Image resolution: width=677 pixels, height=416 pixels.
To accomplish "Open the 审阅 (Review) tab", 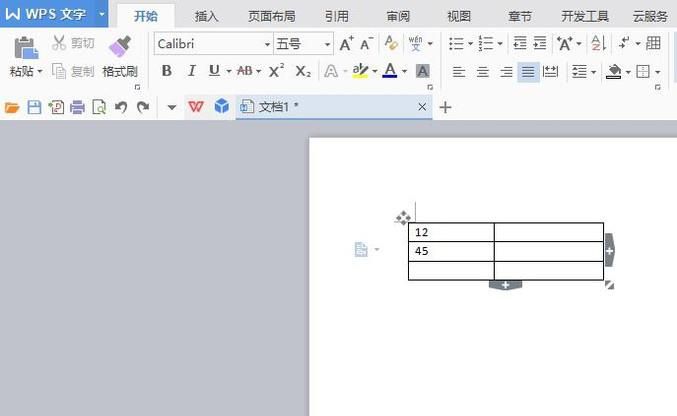I will [x=398, y=16].
